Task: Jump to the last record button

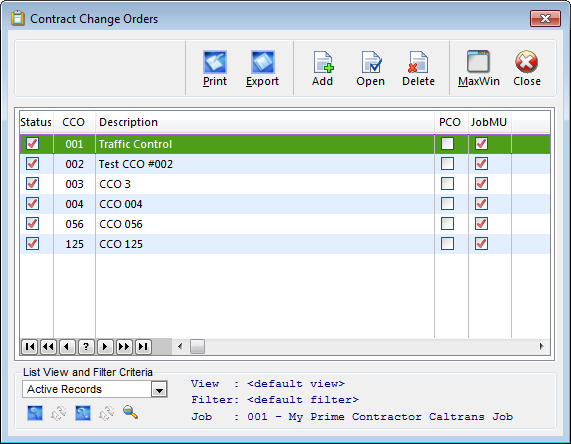Action: (x=143, y=346)
